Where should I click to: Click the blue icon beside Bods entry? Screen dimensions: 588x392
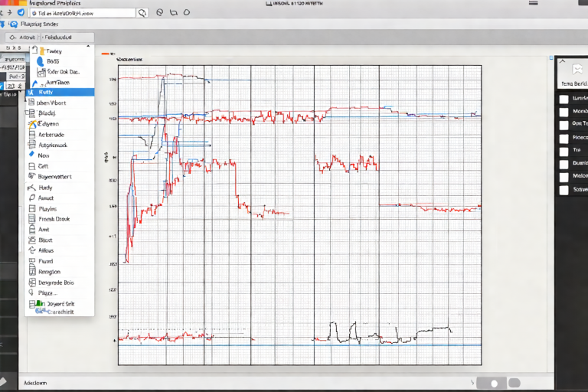click(41, 60)
